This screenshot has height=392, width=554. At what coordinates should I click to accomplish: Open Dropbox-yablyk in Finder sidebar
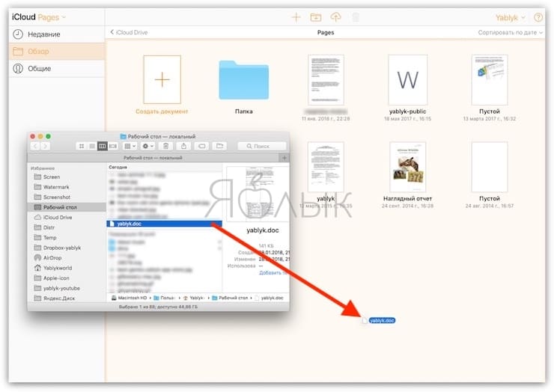(x=62, y=248)
